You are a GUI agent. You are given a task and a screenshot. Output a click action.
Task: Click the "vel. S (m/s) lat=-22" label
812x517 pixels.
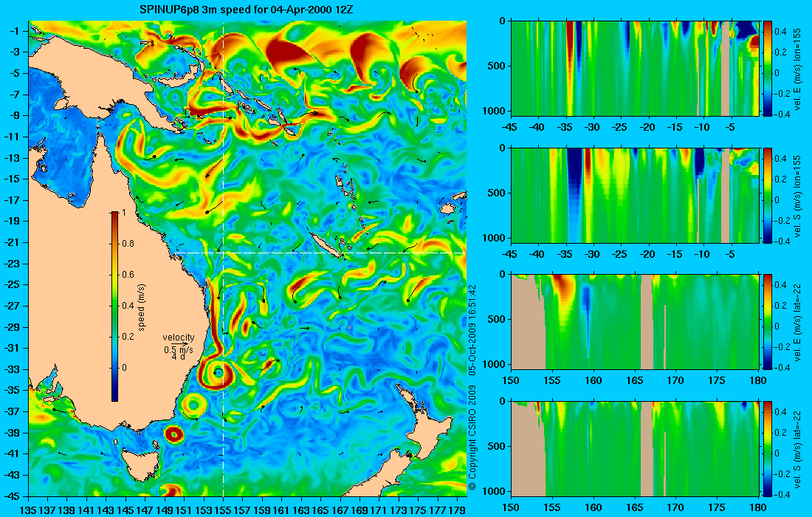tap(797, 449)
